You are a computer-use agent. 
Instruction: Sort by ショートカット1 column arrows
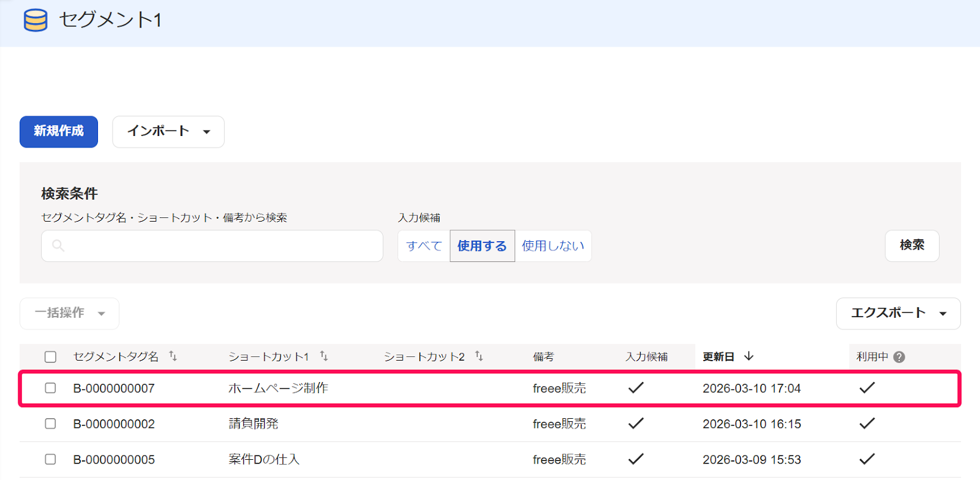coord(324,356)
